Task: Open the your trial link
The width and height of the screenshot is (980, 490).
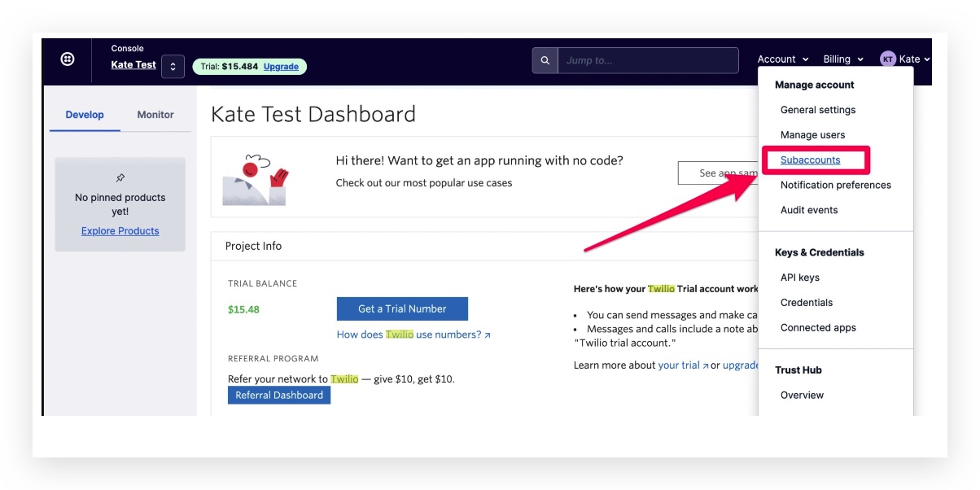Action: (683, 365)
